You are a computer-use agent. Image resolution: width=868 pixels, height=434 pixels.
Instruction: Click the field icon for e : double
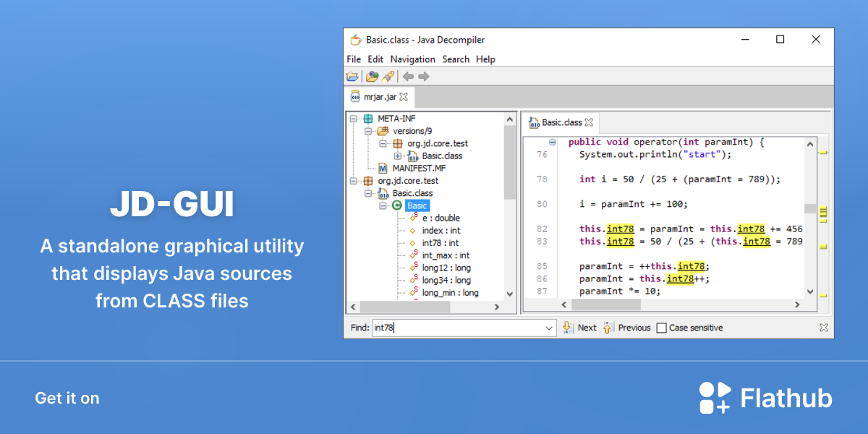[414, 217]
